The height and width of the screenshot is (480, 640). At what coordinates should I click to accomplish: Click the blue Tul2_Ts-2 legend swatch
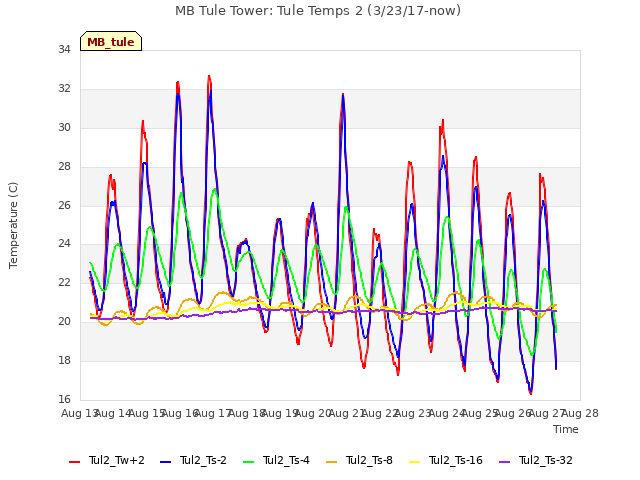[x=165, y=462]
